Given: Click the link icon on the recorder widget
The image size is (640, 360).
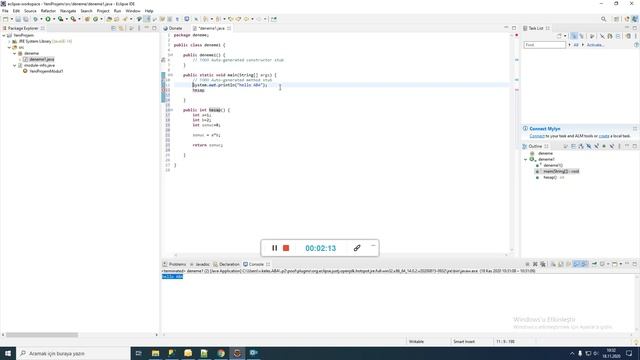Looking at the screenshot, I should pyautogui.click(x=357, y=248).
